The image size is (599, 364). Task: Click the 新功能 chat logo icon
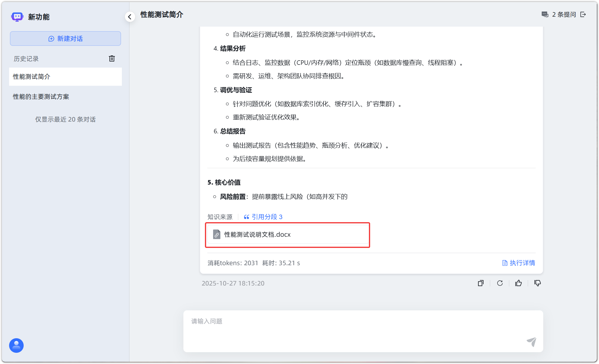(17, 17)
